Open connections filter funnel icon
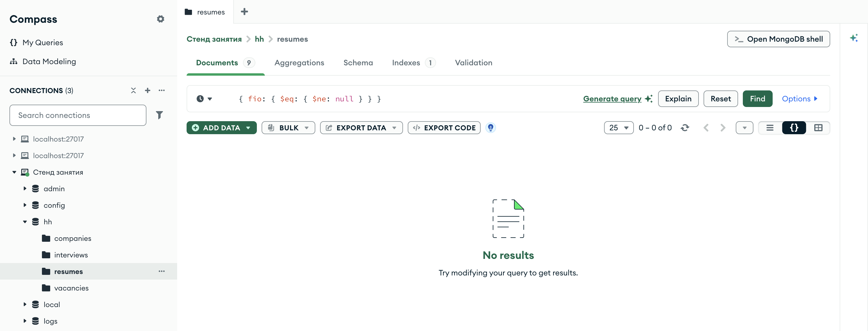The height and width of the screenshot is (331, 868). 159,115
